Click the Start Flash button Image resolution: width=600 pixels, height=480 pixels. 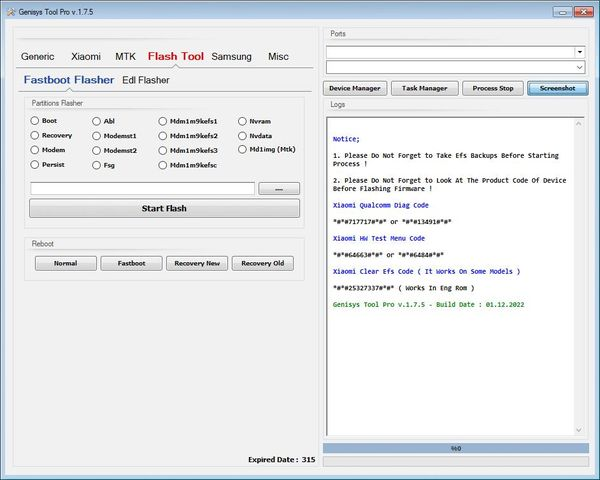pyautogui.click(x=165, y=208)
